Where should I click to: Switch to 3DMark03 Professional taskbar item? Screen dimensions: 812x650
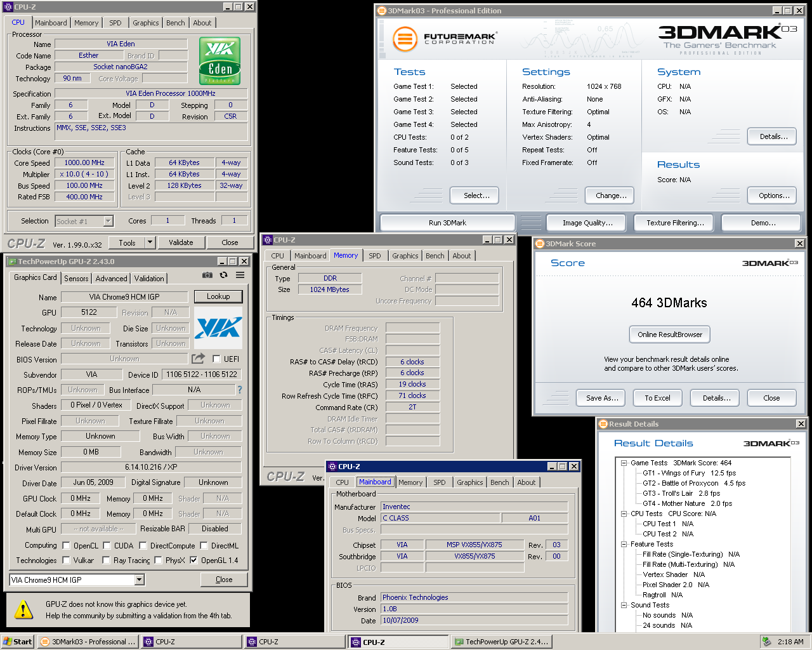coord(88,642)
